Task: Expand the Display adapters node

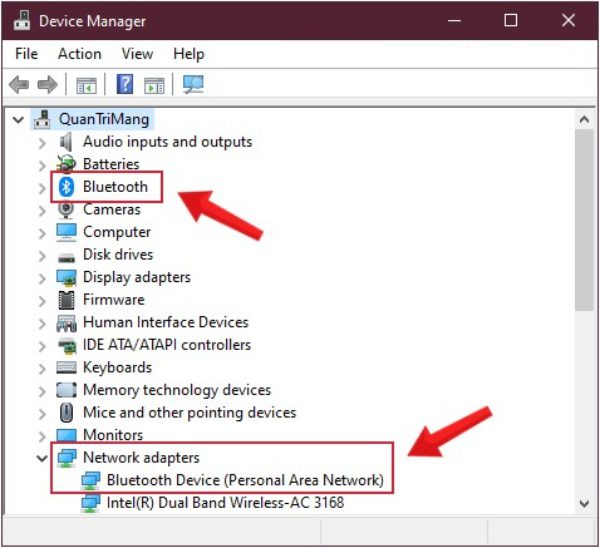Action: pyautogui.click(x=42, y=278)
